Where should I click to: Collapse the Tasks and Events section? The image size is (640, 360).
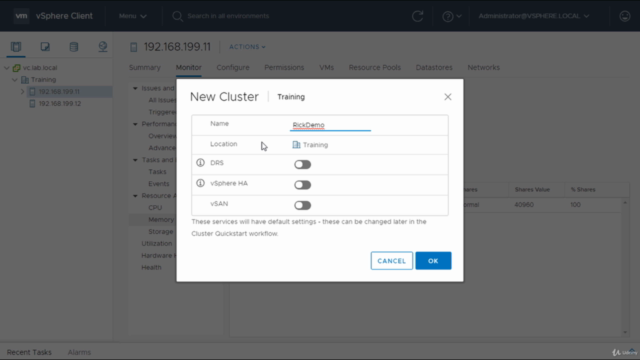(135, 160)
